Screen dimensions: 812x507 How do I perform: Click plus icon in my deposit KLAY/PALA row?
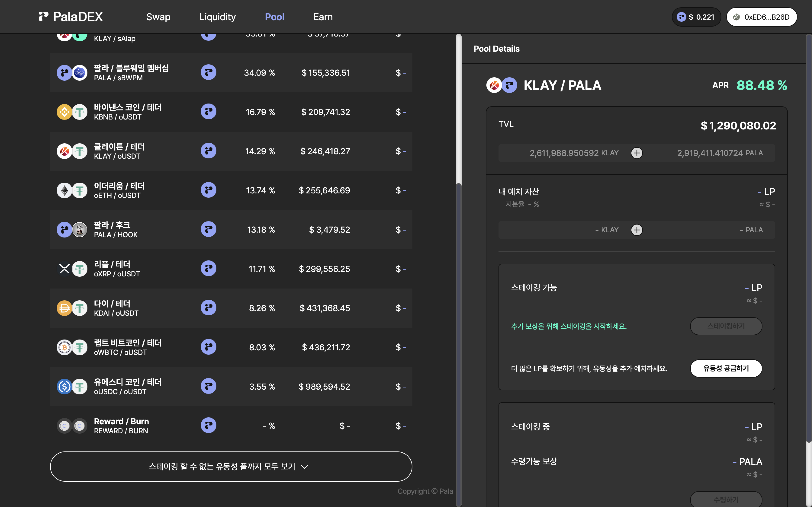pos(637,230)
